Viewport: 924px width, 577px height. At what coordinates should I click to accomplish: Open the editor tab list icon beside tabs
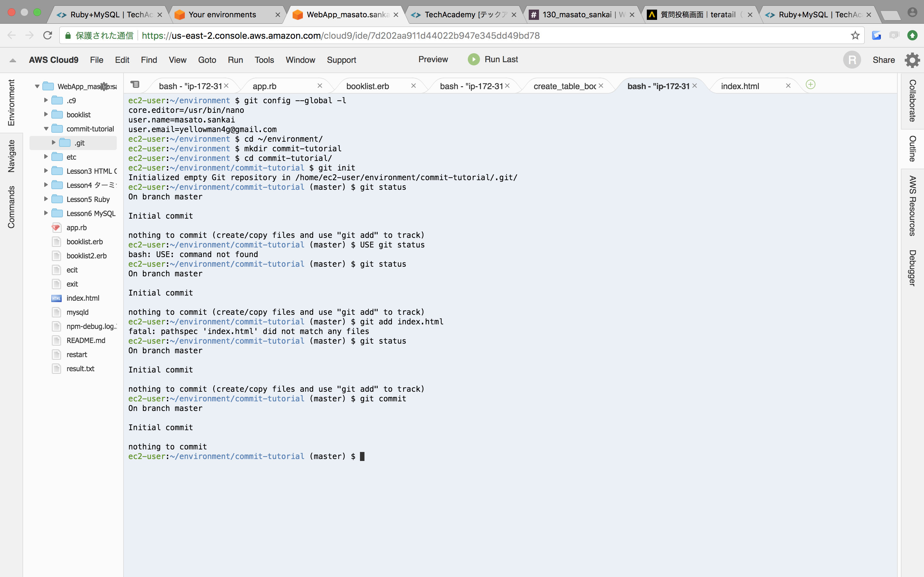tap(135, 84)
